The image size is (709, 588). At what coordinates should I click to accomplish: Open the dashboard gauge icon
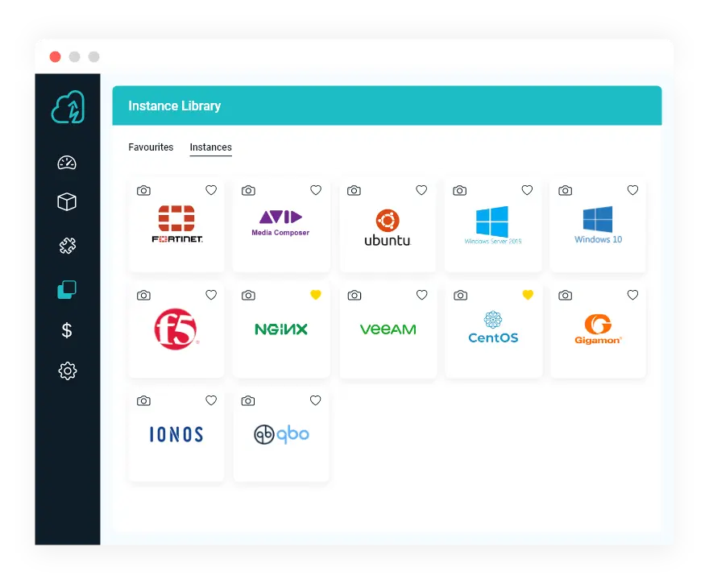pos(68,162)
